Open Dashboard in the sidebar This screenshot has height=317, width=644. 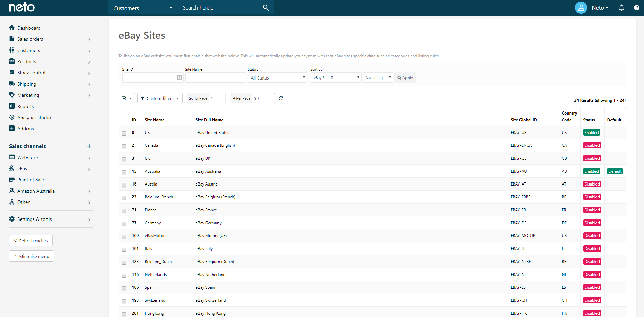pos(29,28)
